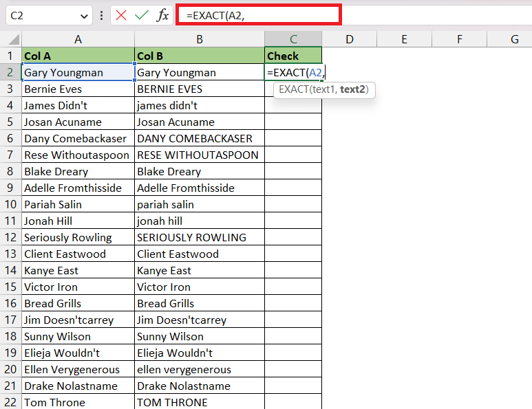Cancel the formula entry with the red X
This screenshot has height=409, width=532.
[x=121, y=15]
